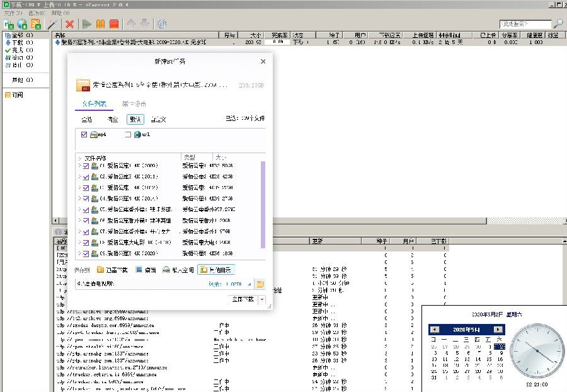
Task: Uncheck the 01.爱情公寓1 4K (2009) folder
Action: click(x=86, y=166)
